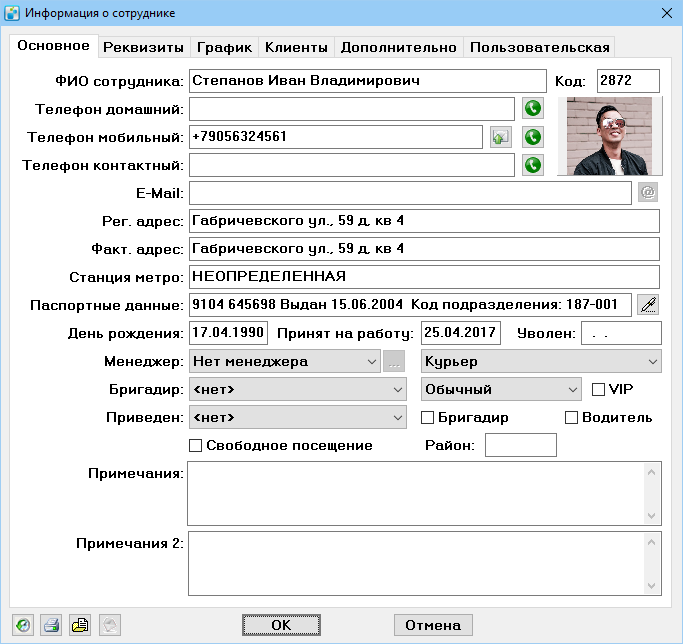Call the contact phone number

(x=533, y=165)
